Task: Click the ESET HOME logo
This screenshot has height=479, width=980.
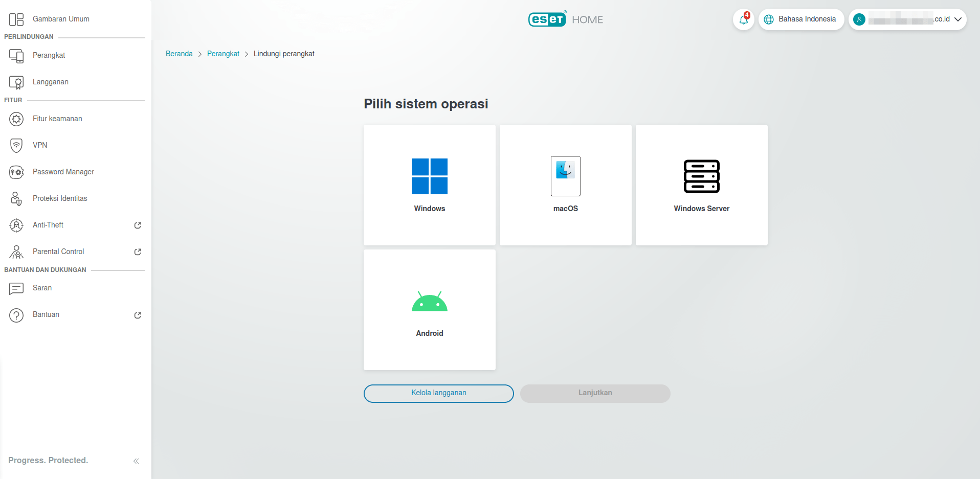Action: [565, 19]
